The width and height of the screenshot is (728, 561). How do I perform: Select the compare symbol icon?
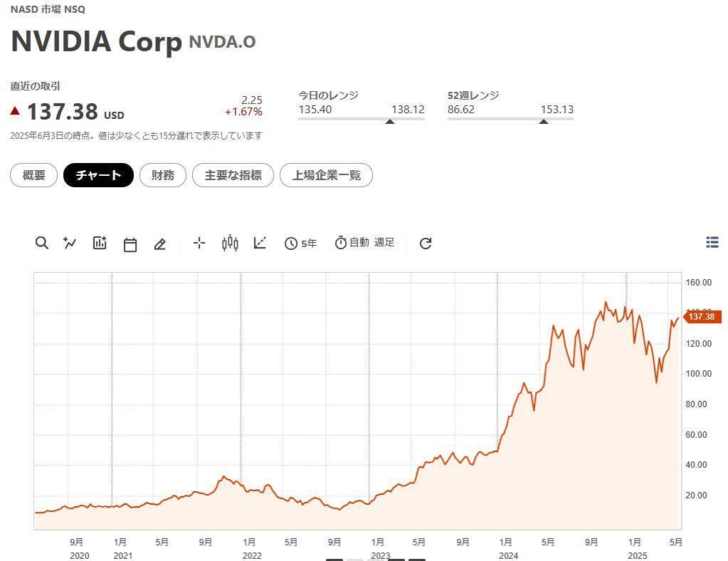tap(69, 243)
